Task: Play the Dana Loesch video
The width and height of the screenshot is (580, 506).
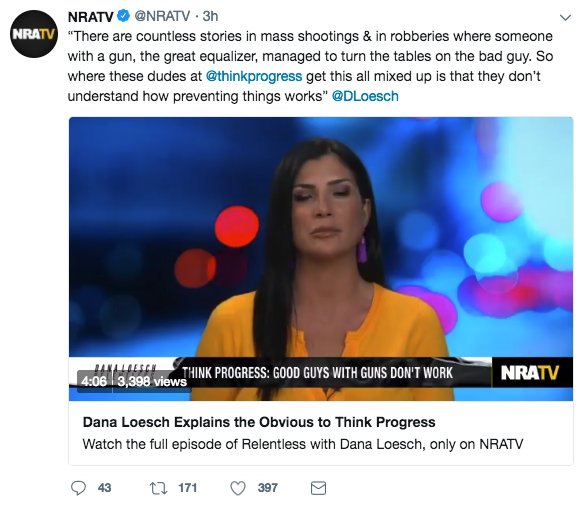Action: [321, 259]
